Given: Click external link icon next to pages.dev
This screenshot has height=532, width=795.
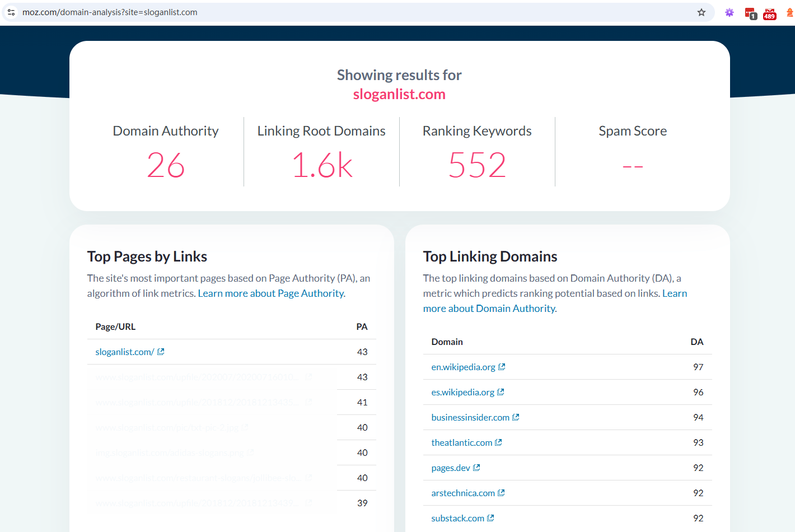Looking at the screenshot, I should point(476,468).
